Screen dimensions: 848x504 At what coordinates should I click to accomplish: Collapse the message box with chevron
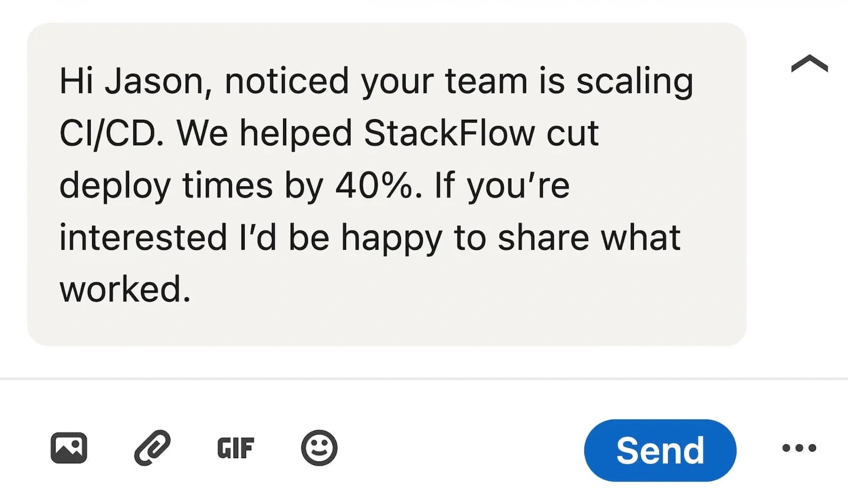pyautogui.click(x=809, y=64)
